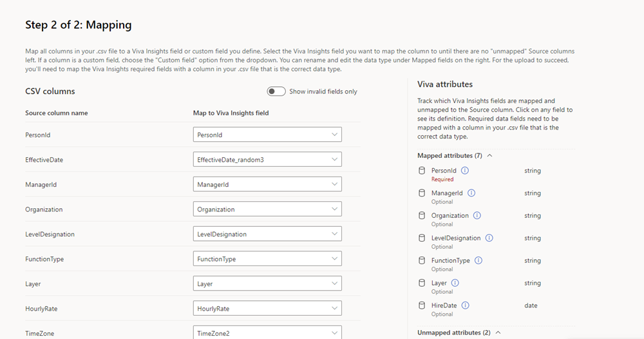644x339 pixels.
Task: Open the FunctionType mapping dropdown
Action: coord(267,259)
